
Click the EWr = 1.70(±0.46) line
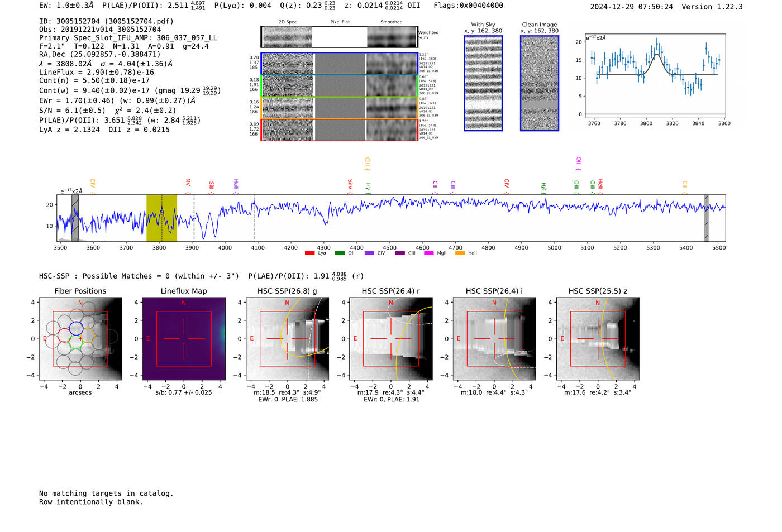pyautogui.click(x=117, y=101)
